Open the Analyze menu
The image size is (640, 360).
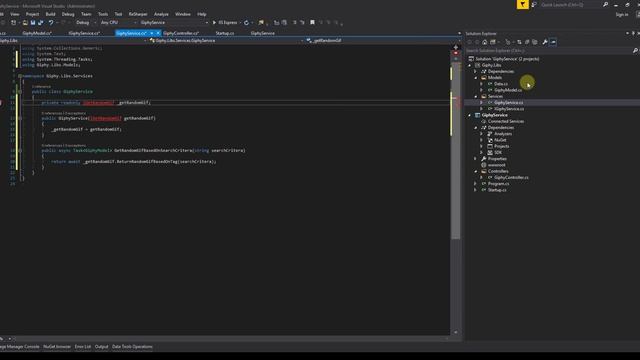161,14
